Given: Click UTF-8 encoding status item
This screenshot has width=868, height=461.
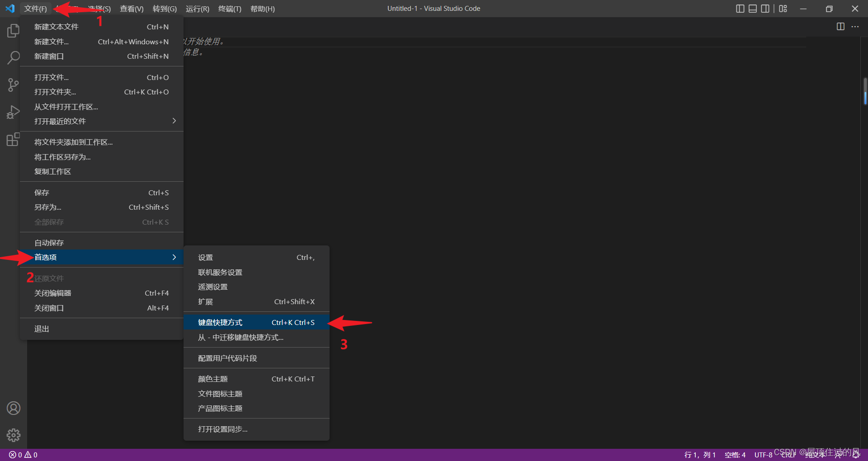Looking at the screenshot, I should (x=763, y=455).
